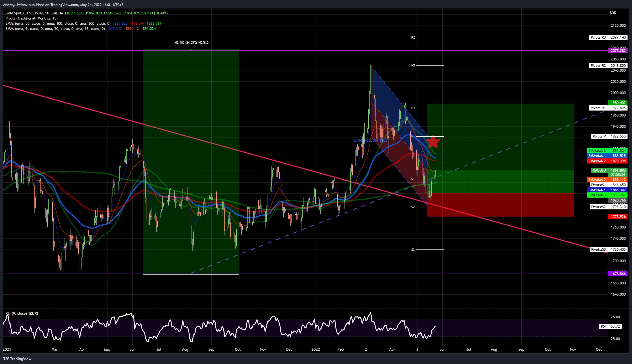
Task: Click the 3MAs:MA 2 1878.394 label
Action: tap(607, 161)
